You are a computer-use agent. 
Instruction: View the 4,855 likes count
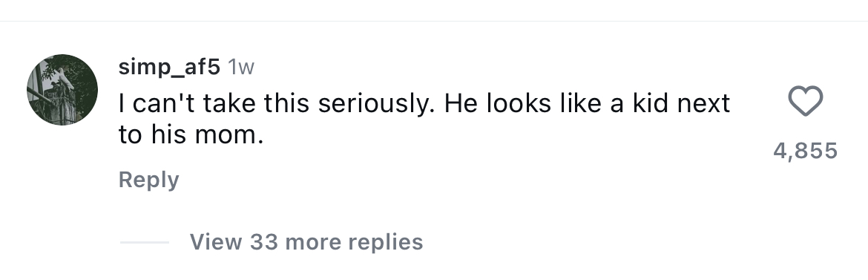tap(805, 151)
